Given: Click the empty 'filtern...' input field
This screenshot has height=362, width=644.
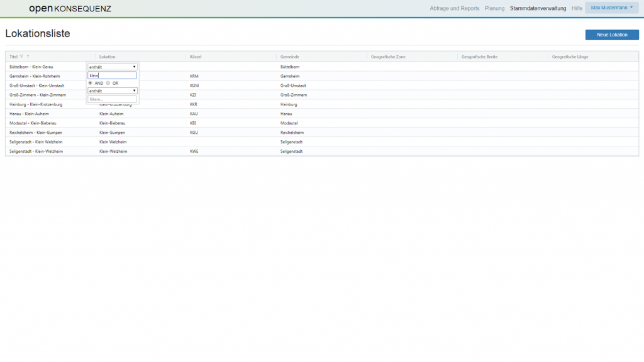Looking at the screenshot, I should tap(112, 99).
